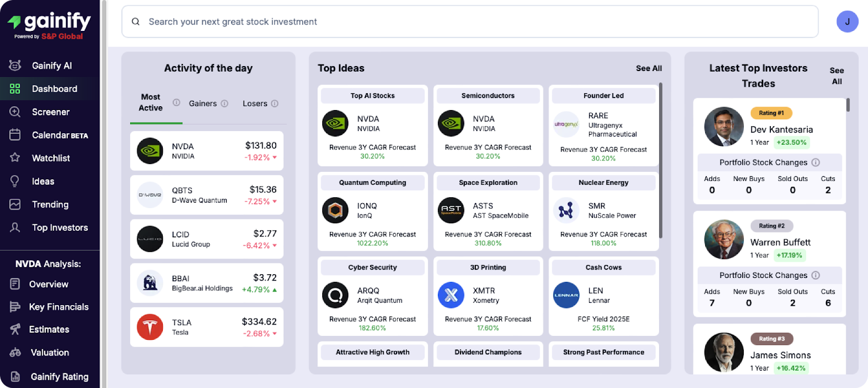Click the Overview document icon

[x=15, y=284]
